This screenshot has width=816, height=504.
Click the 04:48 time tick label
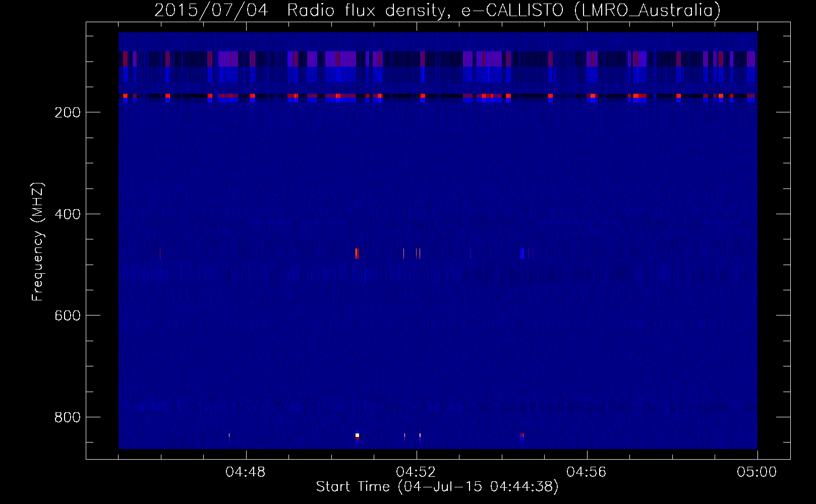[x=246, y=472]
